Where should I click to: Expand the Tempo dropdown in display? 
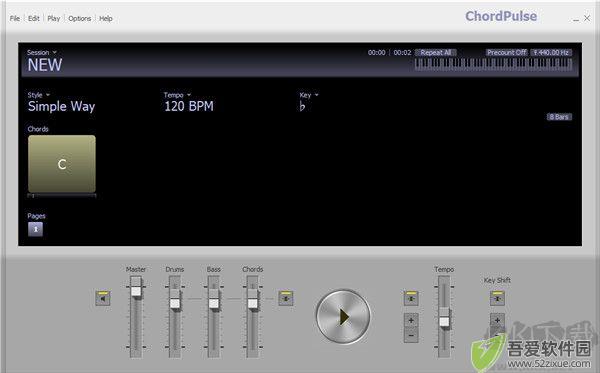pyautogui.click(x=177, y=95)
